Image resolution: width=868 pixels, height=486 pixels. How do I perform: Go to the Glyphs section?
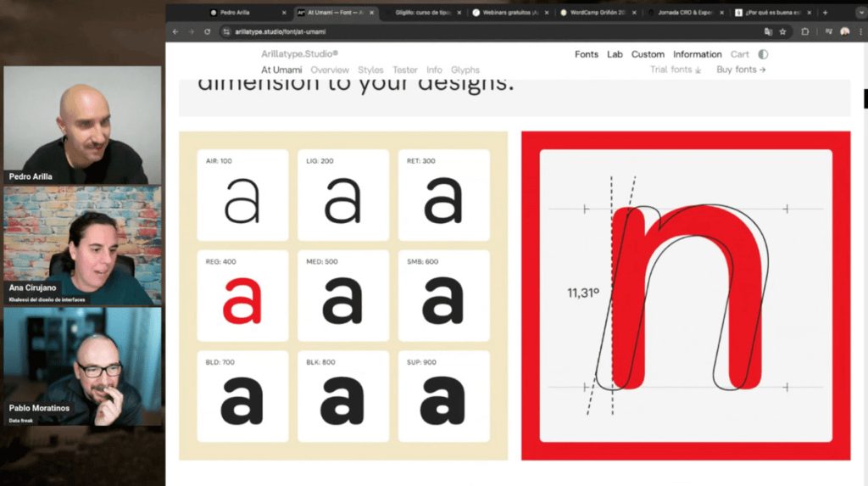(465, 70)
